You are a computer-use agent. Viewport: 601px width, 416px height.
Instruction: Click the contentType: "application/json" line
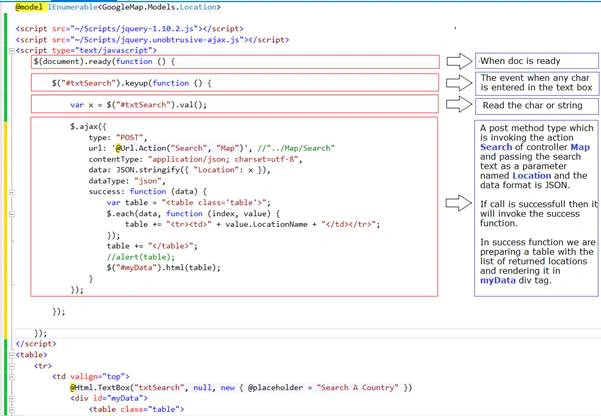coord(195,159)
